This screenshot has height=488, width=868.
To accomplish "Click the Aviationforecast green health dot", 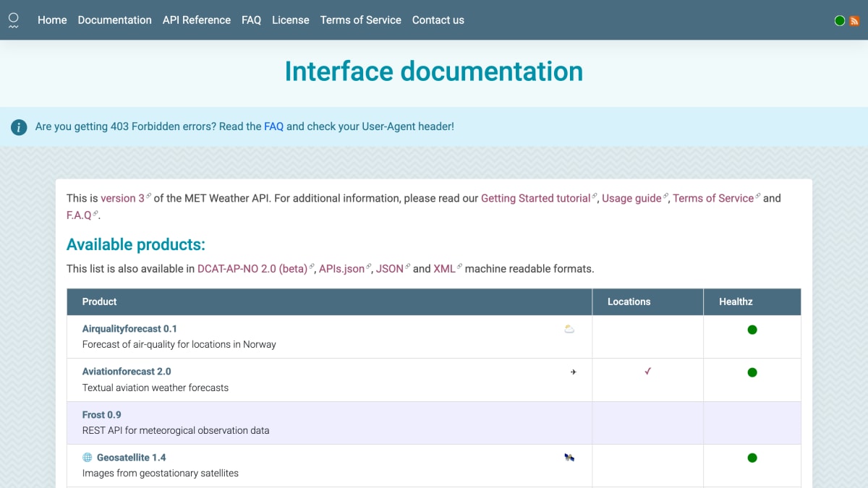I will (752, 372).
